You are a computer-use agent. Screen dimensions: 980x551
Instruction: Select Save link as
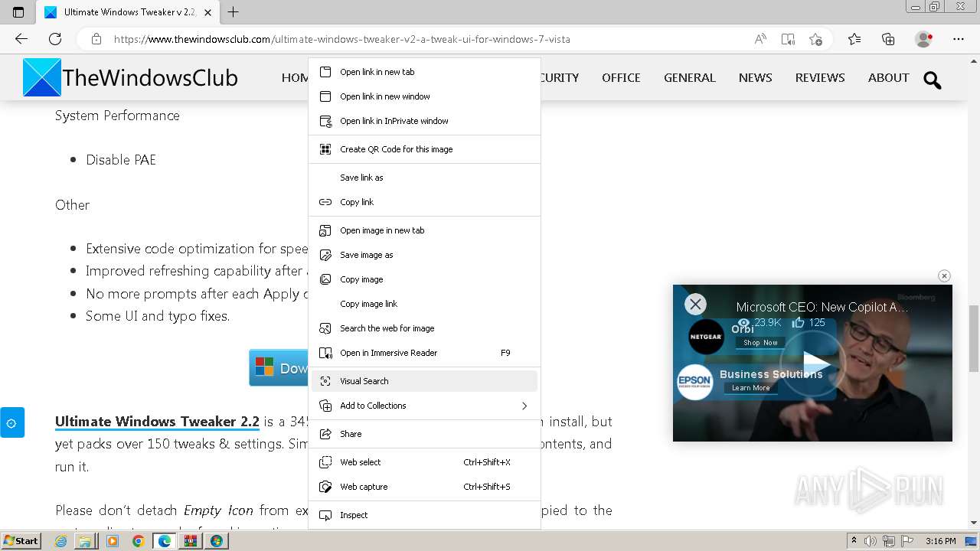click(424, 178)
